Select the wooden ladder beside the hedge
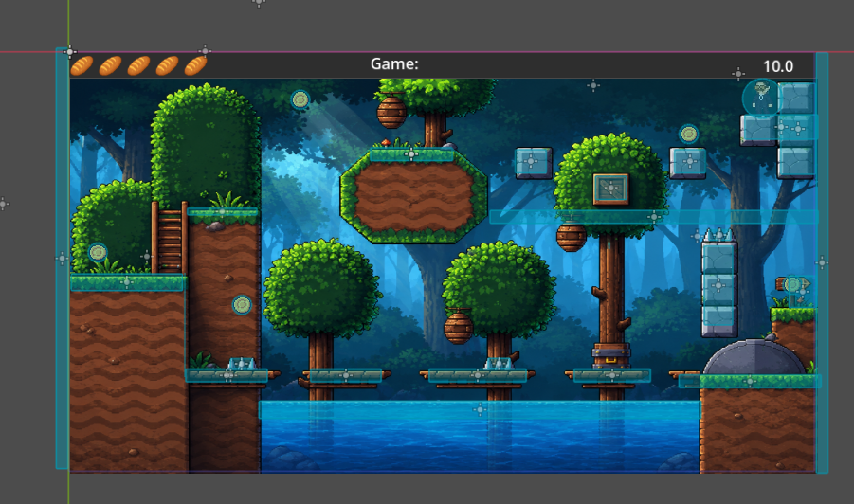This screenshot has height=504, width=854. point(170,237)
